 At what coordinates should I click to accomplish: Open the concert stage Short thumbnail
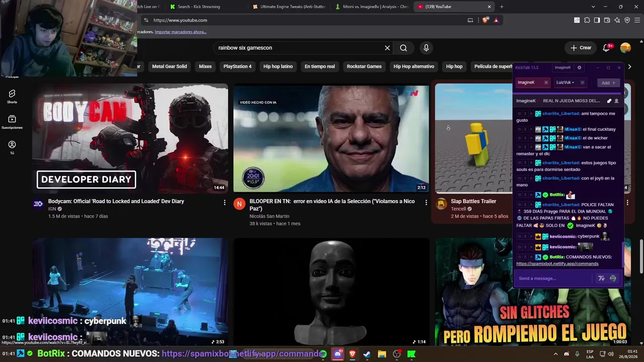[130, 292]
